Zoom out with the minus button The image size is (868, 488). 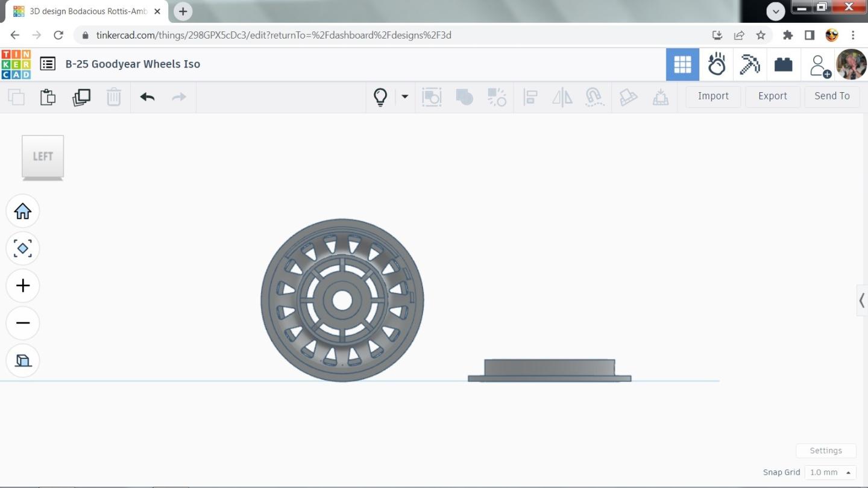(23, 323)
